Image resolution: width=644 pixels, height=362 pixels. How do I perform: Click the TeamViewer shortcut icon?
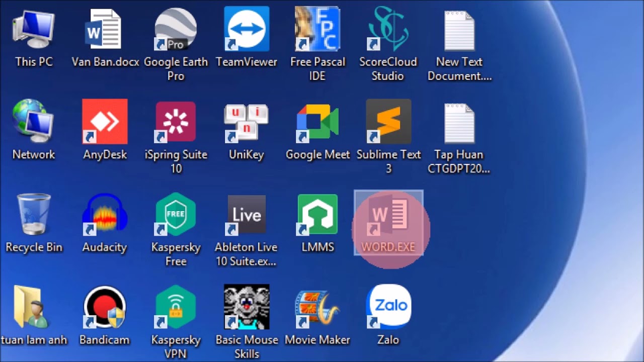click(x=247, y=38)
